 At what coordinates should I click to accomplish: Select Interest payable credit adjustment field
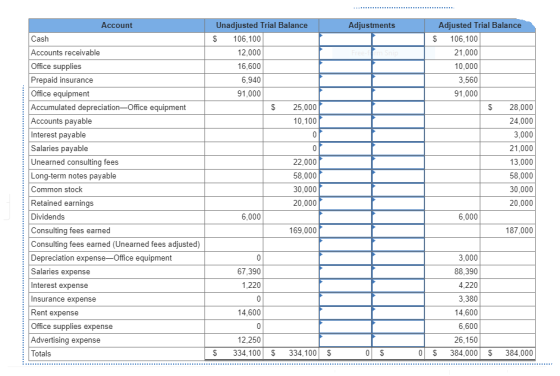point(398,135)
